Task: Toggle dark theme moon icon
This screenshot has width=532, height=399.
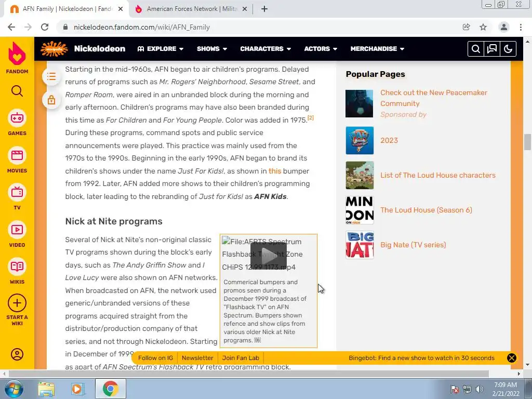Action: pyautogui.click(x=508, y=49)
